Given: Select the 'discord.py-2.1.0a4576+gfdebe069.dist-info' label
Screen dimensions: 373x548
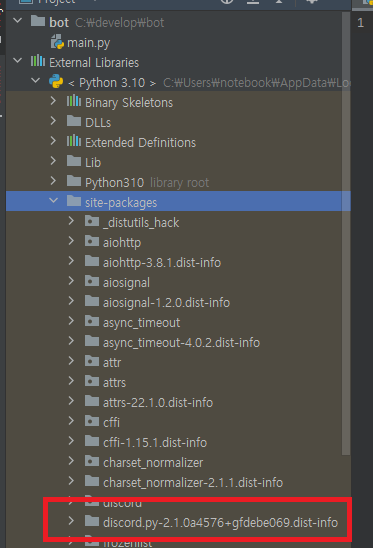Looking at the screenshot, I should (x=221, y=522).
